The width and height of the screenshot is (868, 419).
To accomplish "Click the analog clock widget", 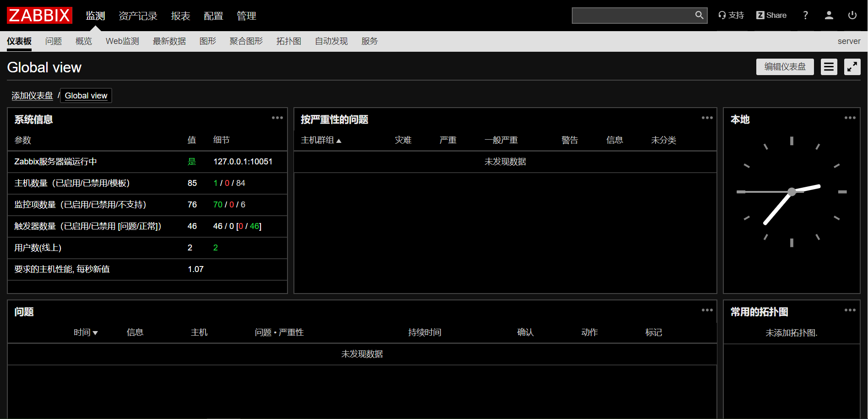I will pos(792,192).
